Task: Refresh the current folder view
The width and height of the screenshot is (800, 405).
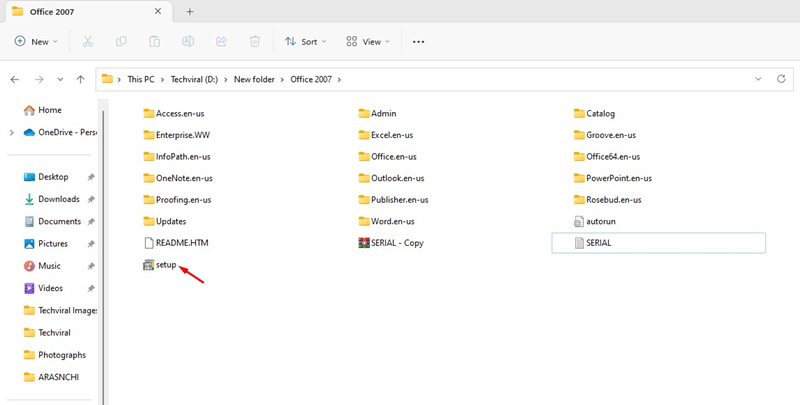Action: (x=781, y=79)
